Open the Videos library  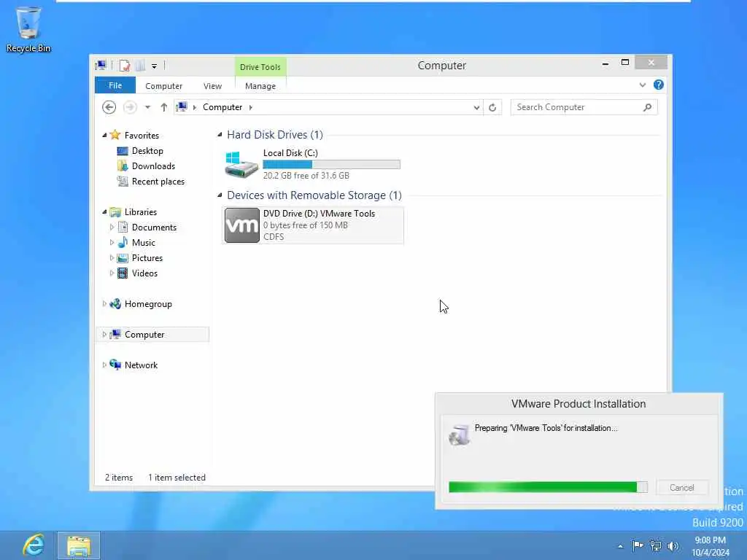click(x=144, y=273)
